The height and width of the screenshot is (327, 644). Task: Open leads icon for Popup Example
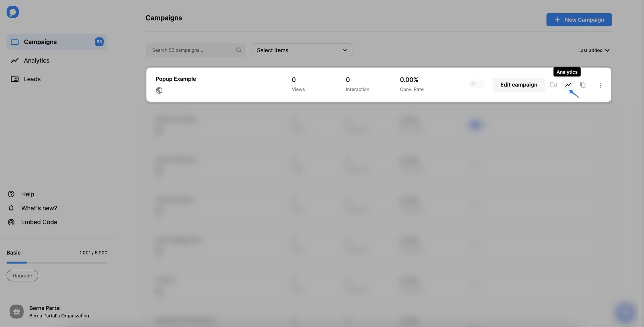pyautogui.click(x=553, y=85)
